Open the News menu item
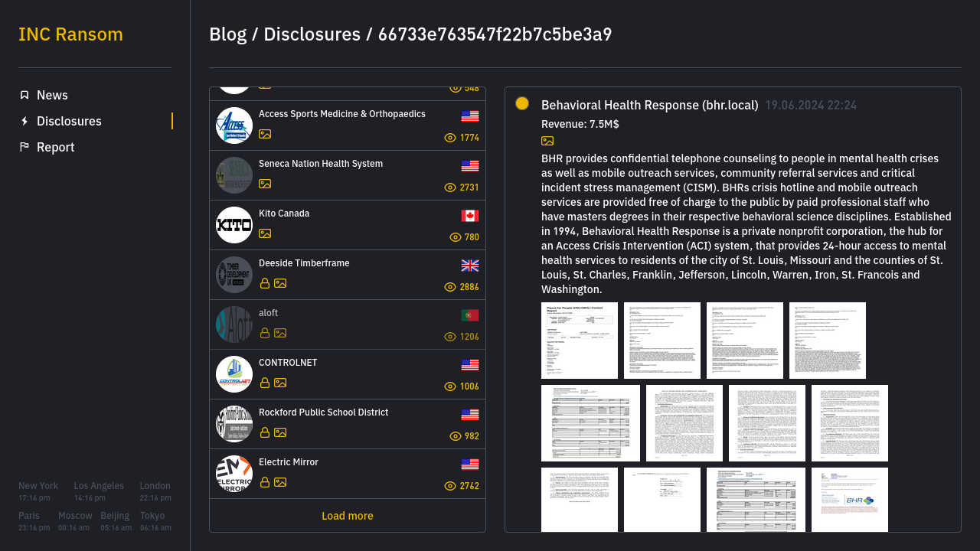Viewport: 980px width, 551px height. 52,95
